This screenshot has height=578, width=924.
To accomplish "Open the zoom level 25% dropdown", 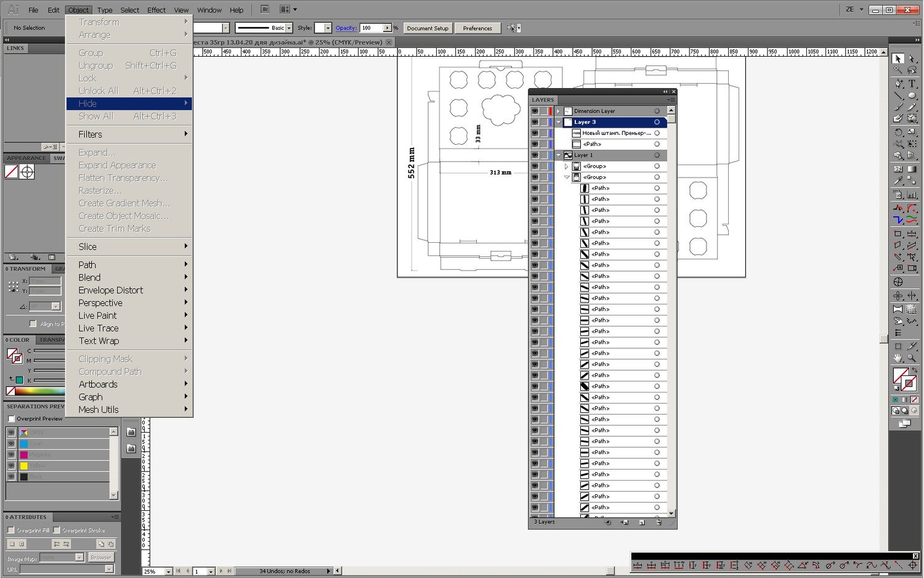I will pyautogui.click(x=168, y=572).
